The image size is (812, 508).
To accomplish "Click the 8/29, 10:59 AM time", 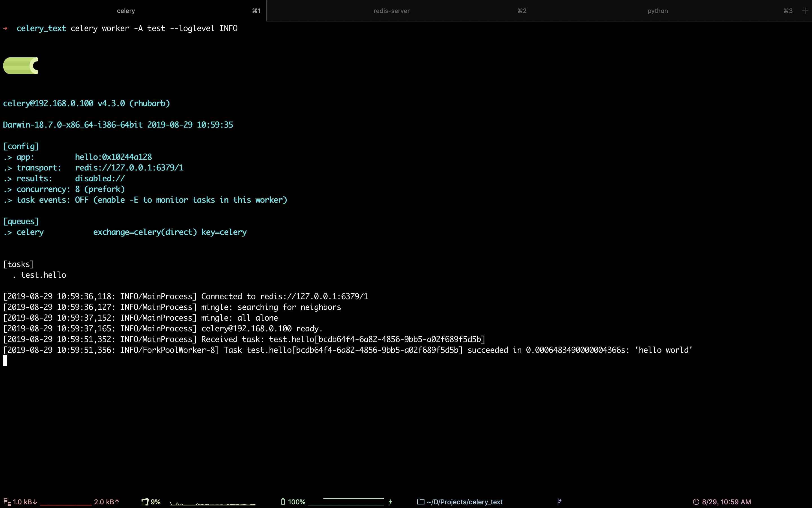I will (727, 502).
